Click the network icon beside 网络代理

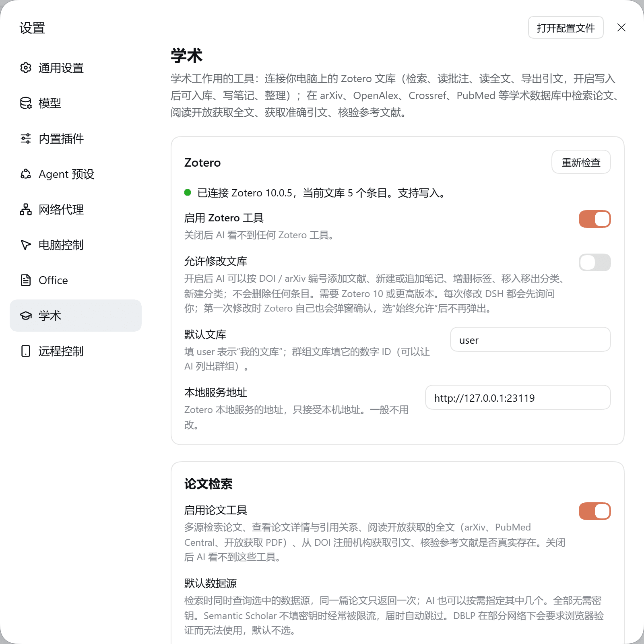pos(26,209)
